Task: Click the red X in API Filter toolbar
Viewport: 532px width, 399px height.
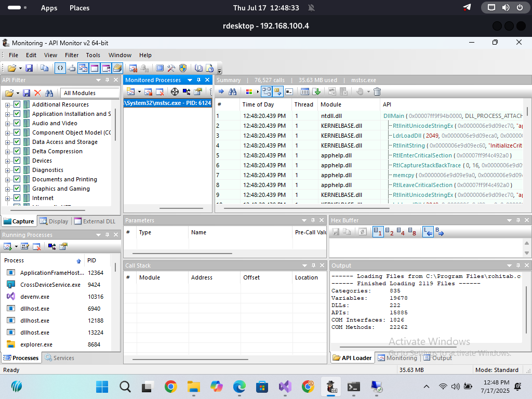Action: tap(37, 93)
